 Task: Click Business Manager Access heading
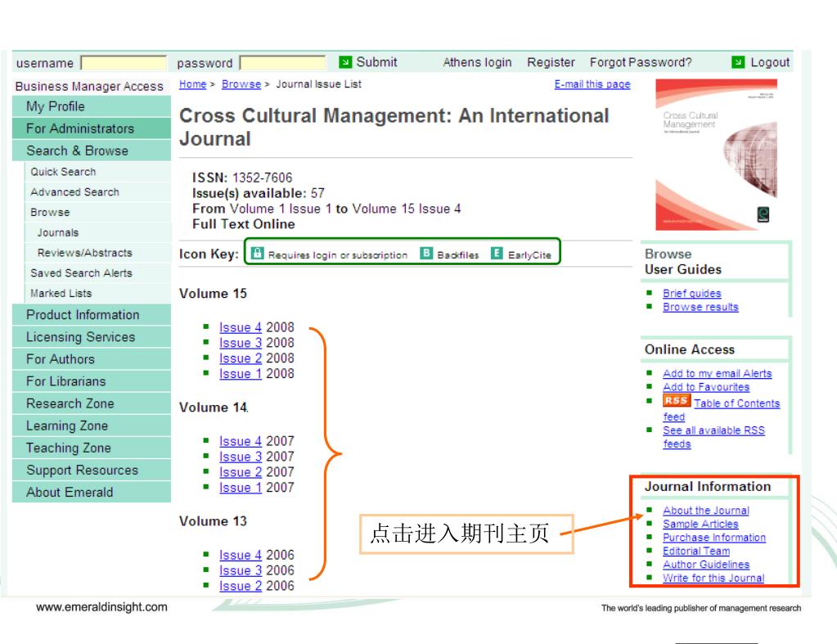89,87
